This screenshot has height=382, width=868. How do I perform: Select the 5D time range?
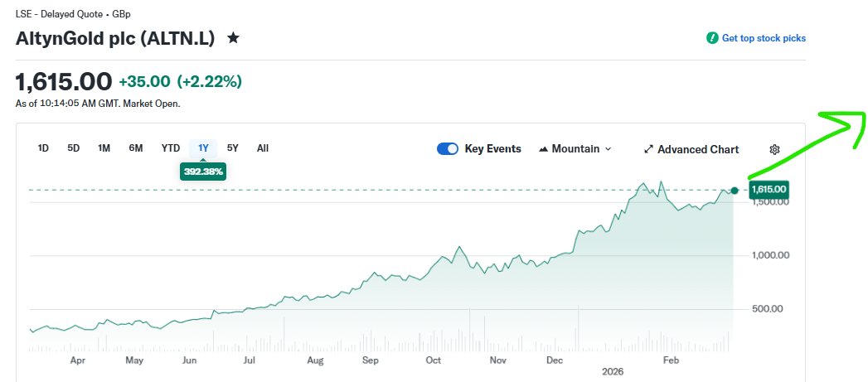[x=74, y=147]
